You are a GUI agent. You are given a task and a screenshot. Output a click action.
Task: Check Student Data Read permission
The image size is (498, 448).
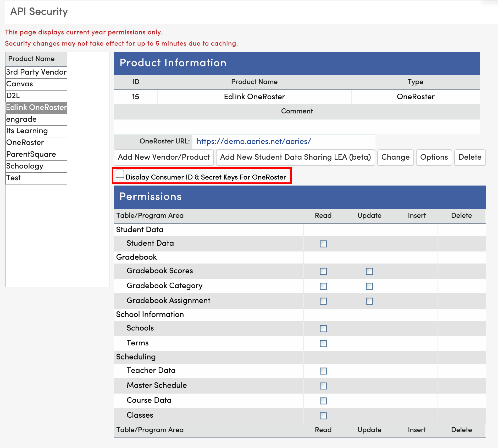(323, 244)
